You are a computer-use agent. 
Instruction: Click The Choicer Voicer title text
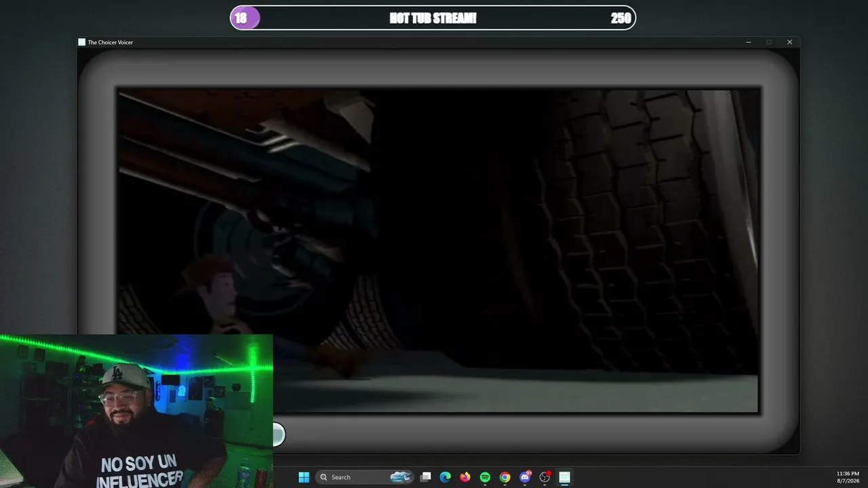coord(111,42)
